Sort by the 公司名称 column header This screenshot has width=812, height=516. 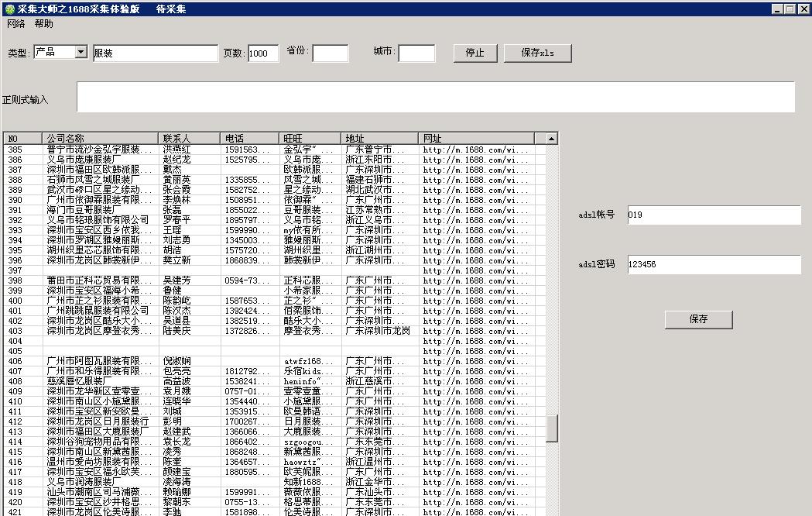pyautogui.click(x=101, y=138)
